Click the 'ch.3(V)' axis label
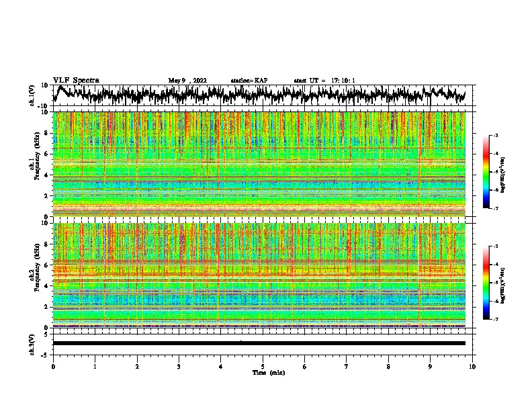Viewport: 532px width, 411px height. tap(32, 345)
